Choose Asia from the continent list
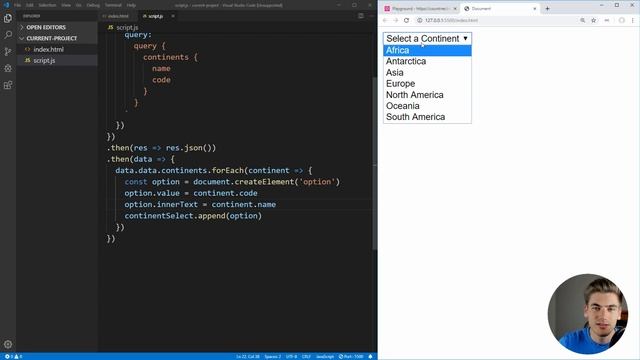This screenshot has width=640, height=360. pyautogui.click(x=427, y=72)
